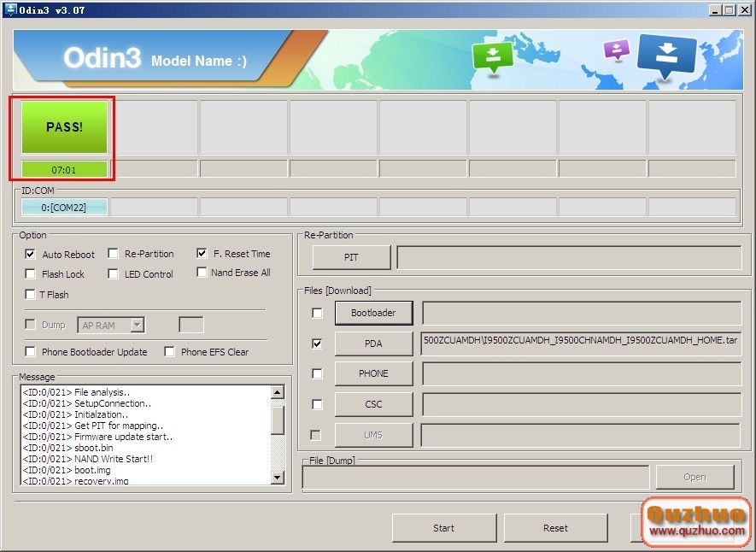Click the message log scroll-down arrow
This screenshot has height=552, width=756.
click(x=278, y=478)
